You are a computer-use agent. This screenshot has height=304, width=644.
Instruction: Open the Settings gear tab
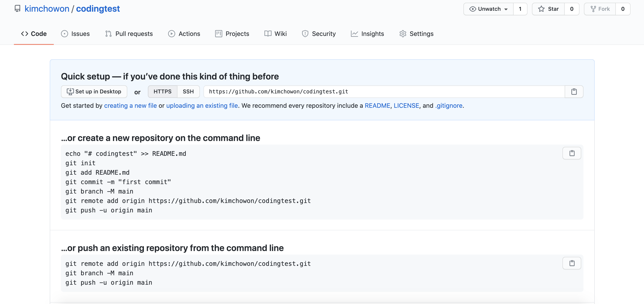click(416, 33)
